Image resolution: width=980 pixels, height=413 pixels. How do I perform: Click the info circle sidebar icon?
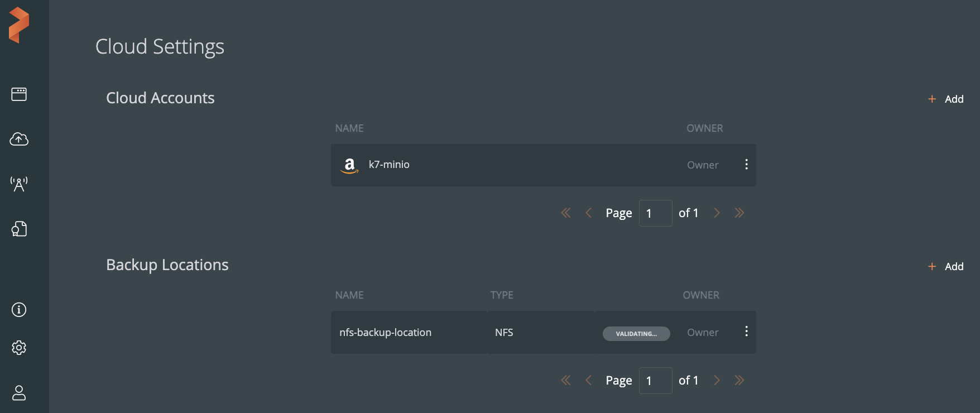19,310
